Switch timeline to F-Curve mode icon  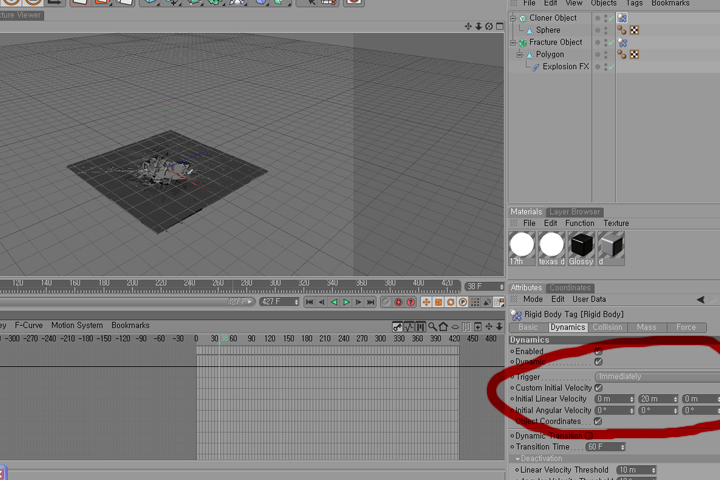[x=409, y=327]
